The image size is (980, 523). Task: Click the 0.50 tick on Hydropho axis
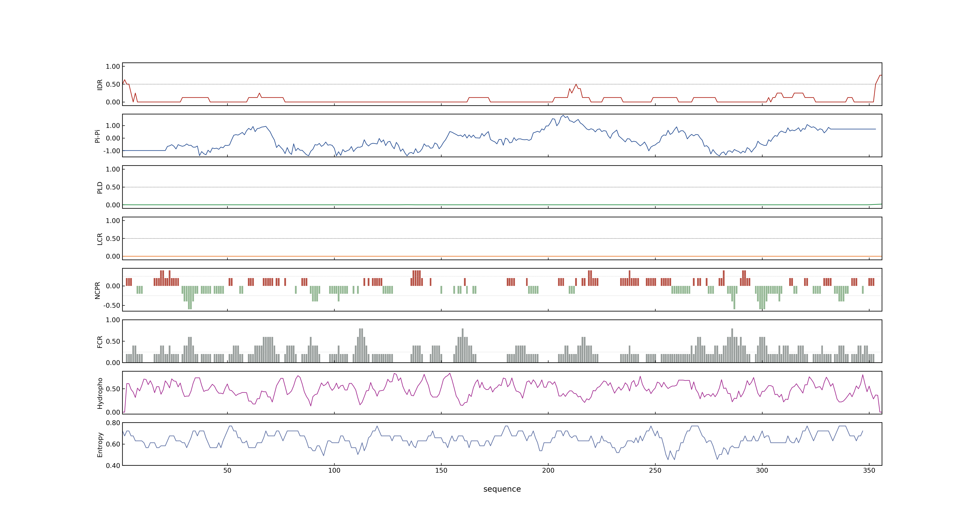click(x=113, y=389)
